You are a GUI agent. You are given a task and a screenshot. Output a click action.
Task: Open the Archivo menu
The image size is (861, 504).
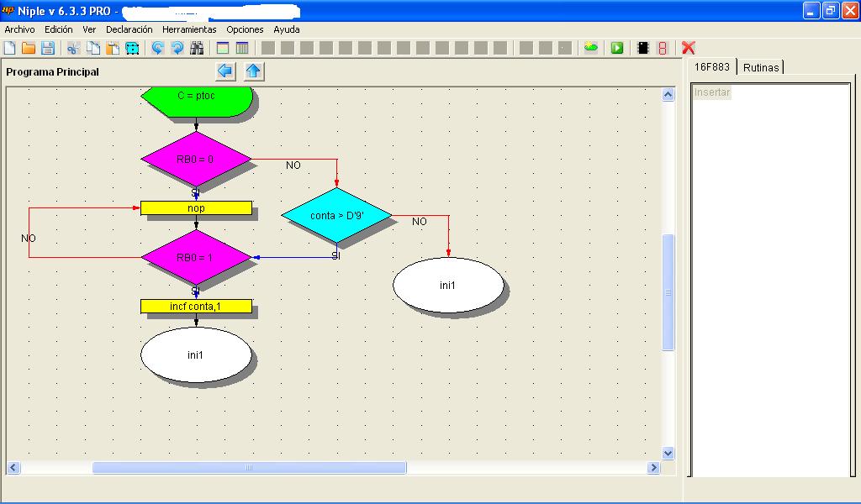(20, 29)
